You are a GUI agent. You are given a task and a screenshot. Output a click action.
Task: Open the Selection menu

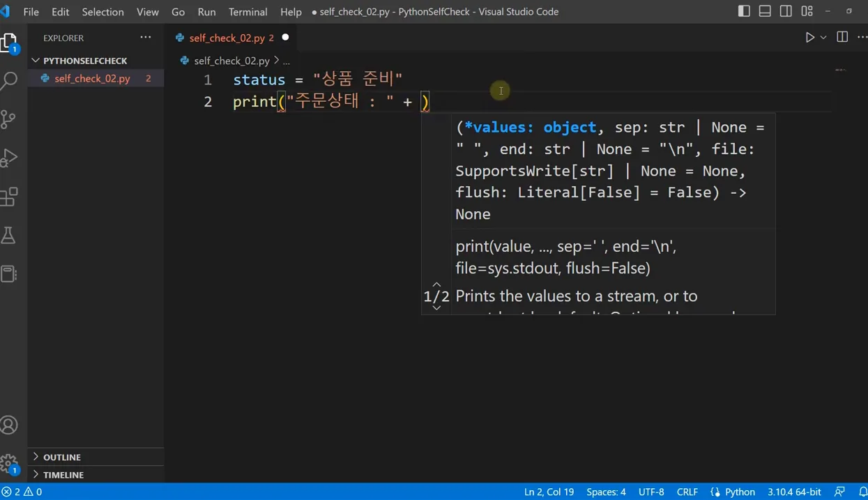click(102, 12)
